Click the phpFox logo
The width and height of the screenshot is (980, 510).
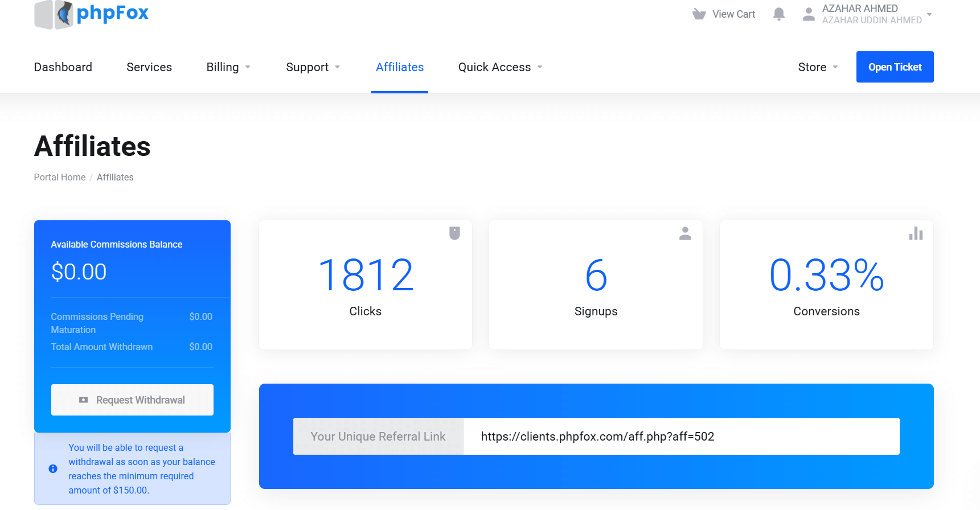tap(92, 14)
